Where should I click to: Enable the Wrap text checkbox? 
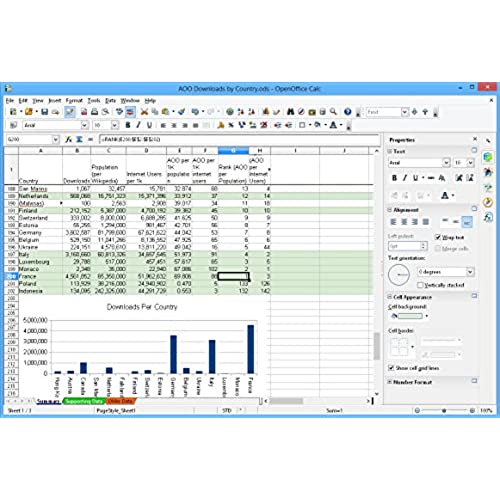pyautogui.click(x=438, y=237)
